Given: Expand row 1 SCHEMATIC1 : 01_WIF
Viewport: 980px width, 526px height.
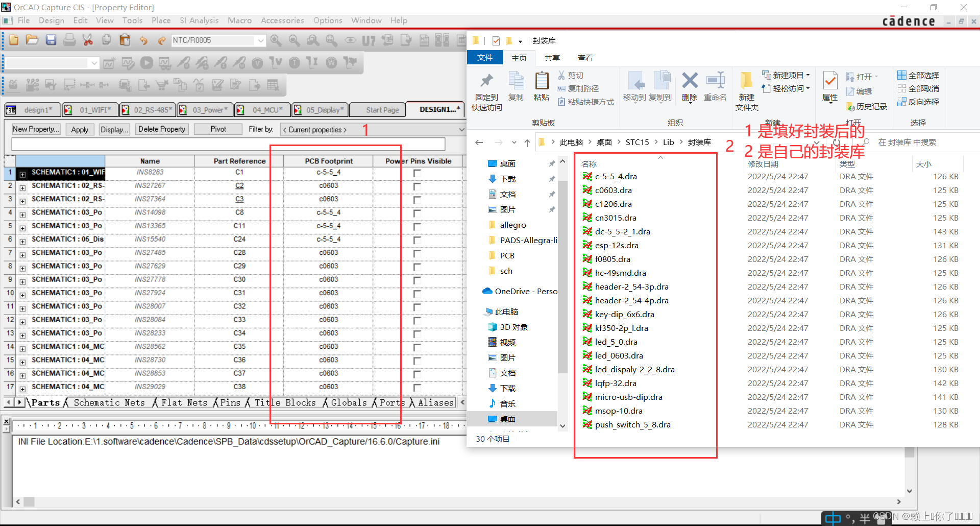Looking at the screenshot, I should tap(22, 175).
